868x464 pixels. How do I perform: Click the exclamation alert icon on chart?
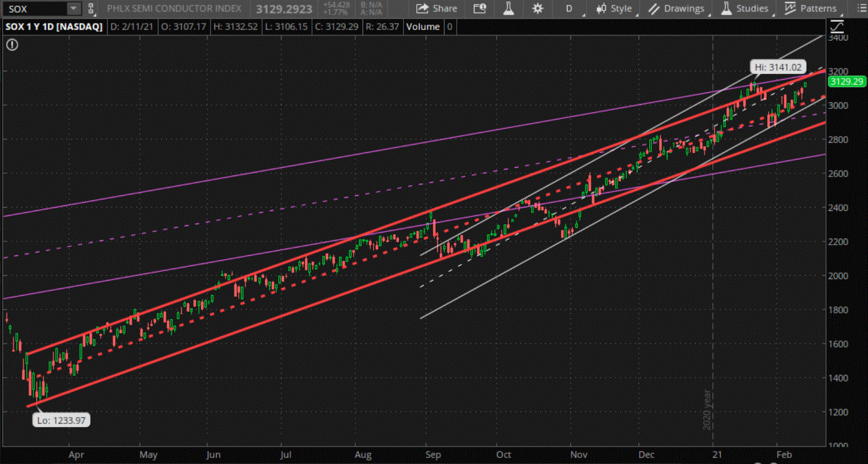(12, 45)
